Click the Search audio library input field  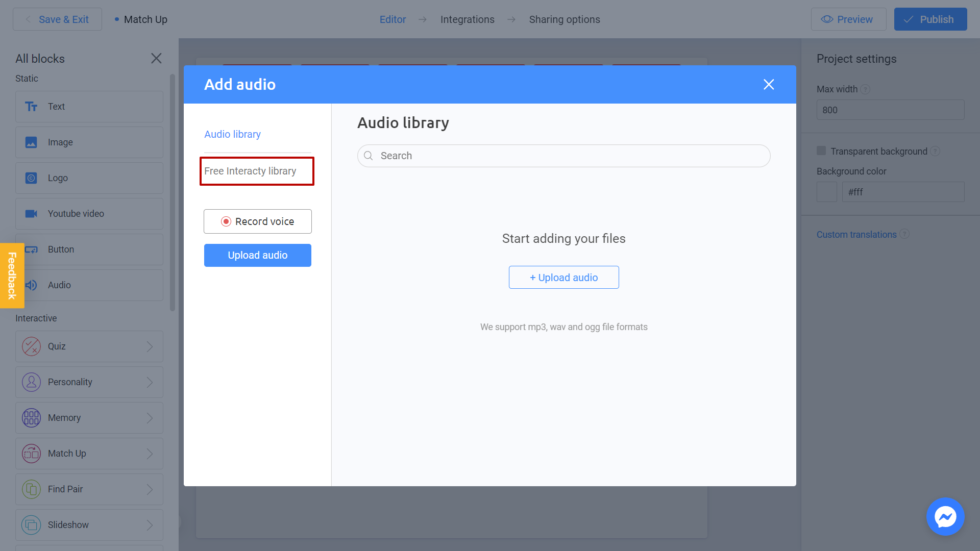coord(564,156)
